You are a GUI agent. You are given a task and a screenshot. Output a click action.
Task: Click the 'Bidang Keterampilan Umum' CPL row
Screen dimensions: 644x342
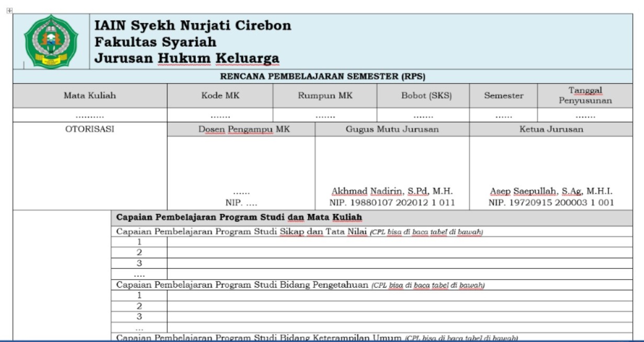tap(371, 338)
